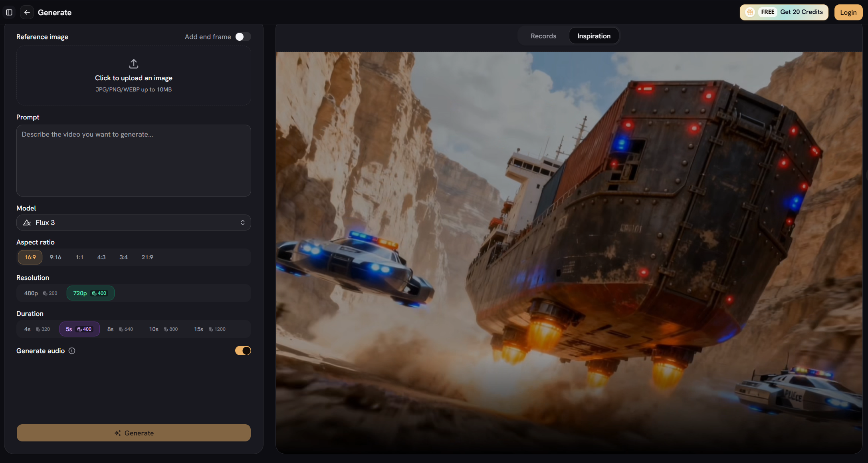868x463 pixels.
Task: Disable the Generate audio switch
Action: [243, 351]
